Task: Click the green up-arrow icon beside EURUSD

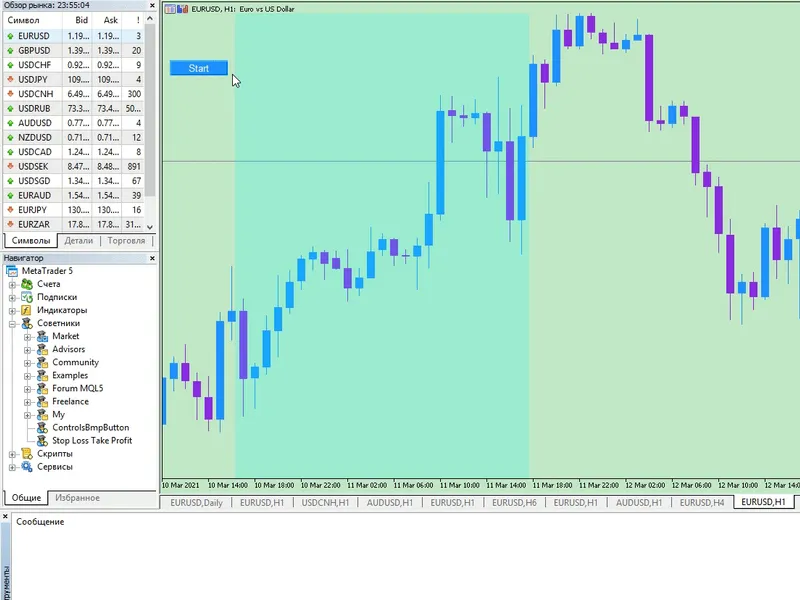Action: pos(10,36)
